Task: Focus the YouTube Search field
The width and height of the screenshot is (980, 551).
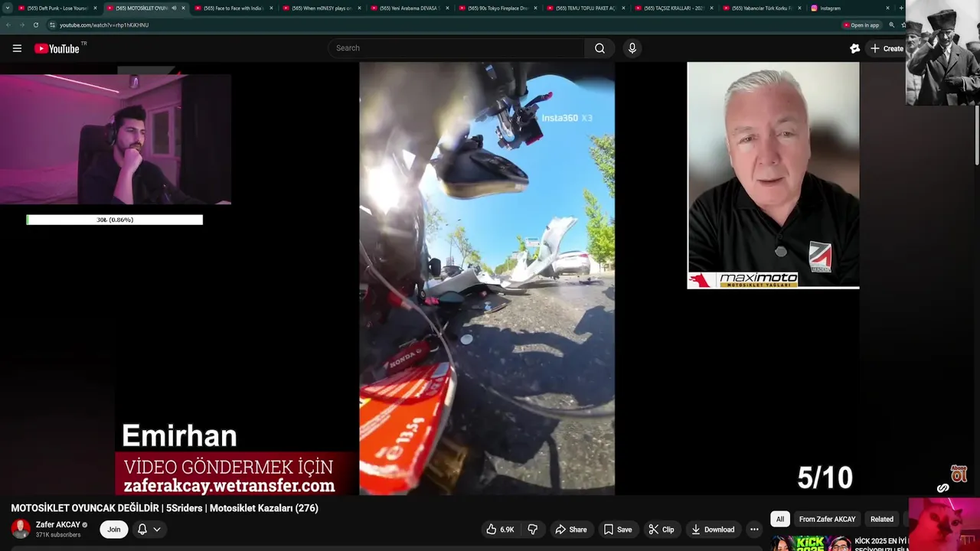Action: point(457,48)
